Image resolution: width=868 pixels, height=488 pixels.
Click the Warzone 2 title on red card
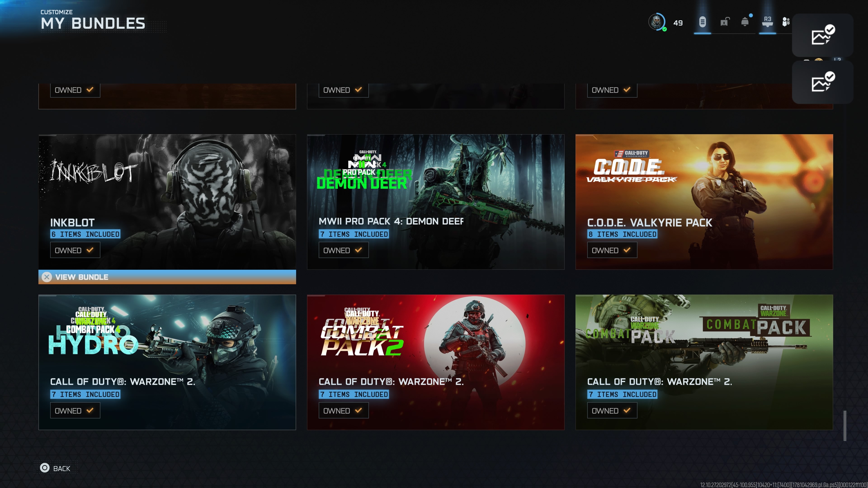pos(391,382)
